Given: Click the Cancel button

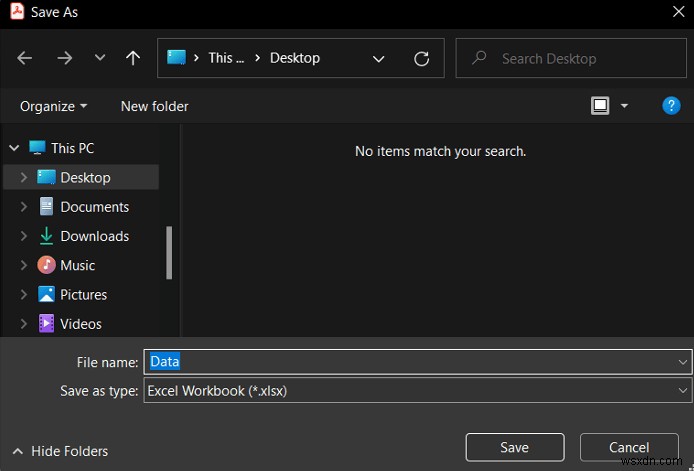Looking at the screenshot, I should [629, 447].
